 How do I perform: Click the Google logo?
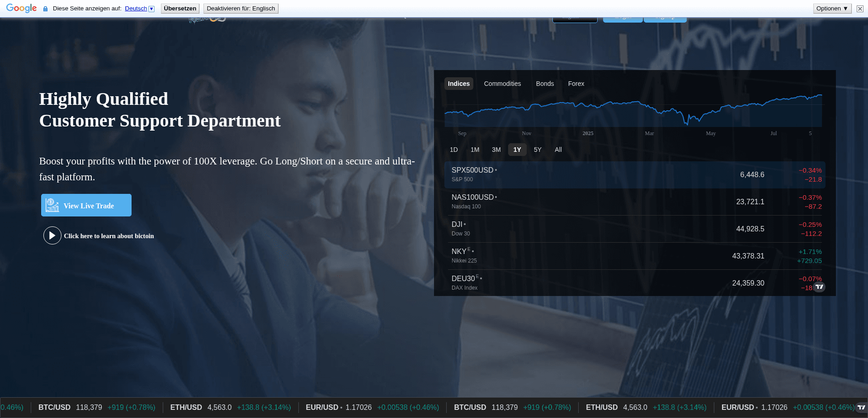pos(20,8)
